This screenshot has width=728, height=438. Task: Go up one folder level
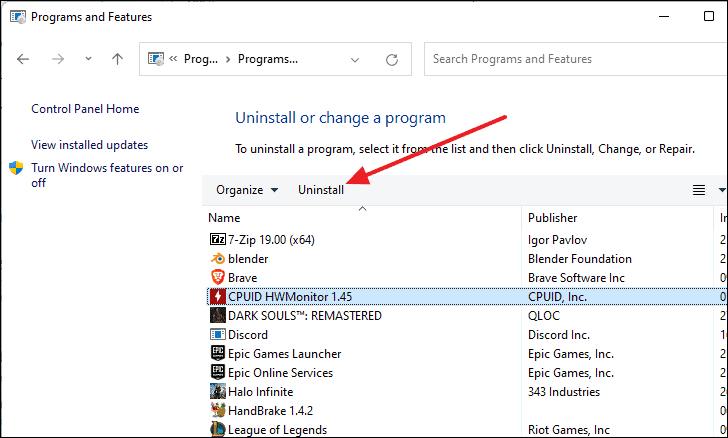117,59
